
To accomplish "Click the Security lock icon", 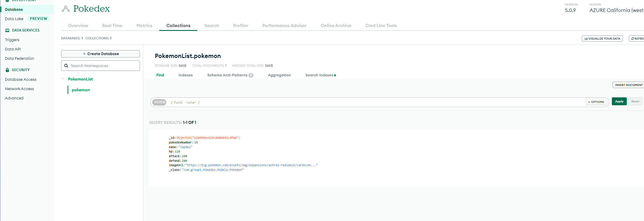I will (7, 70).
